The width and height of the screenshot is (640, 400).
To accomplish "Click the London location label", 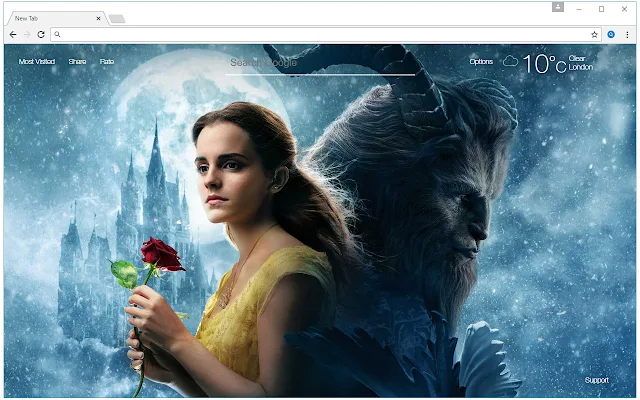I will [580, 67].
